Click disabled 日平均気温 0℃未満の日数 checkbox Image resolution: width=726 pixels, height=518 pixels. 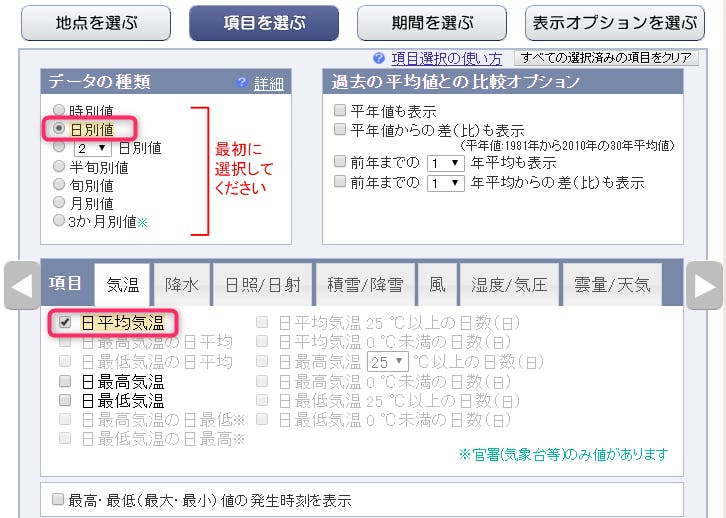(262, 342)
